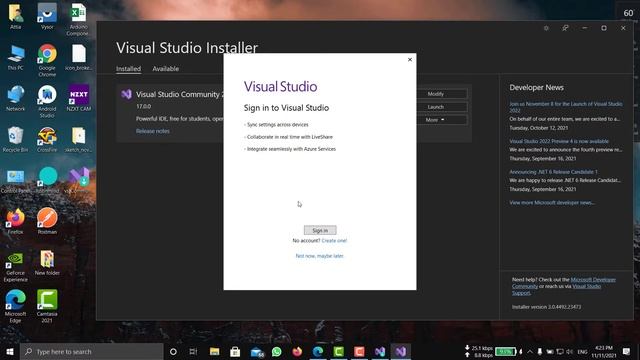Open the Visual Studio 2022 launch news link
Viewport: 640px width, 360px height.
point(566,107)
